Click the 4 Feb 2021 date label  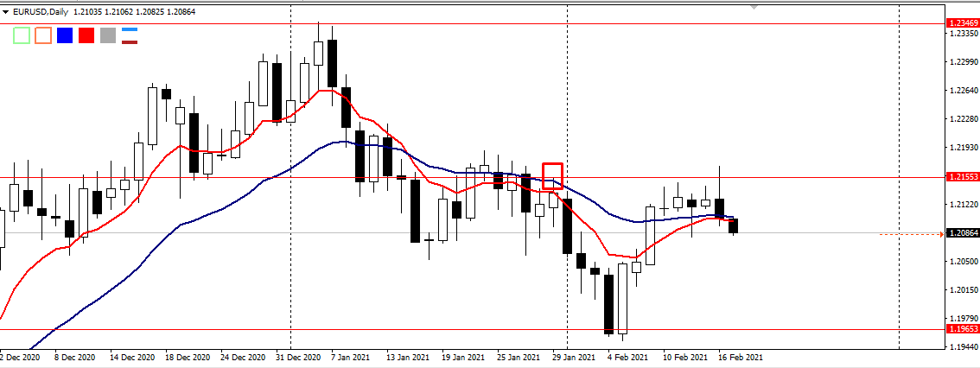629,358
